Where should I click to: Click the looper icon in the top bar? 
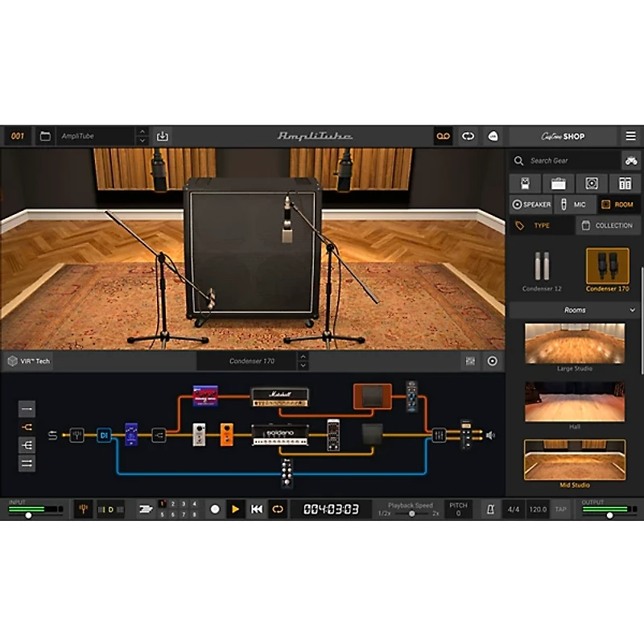tap(442, 135)
